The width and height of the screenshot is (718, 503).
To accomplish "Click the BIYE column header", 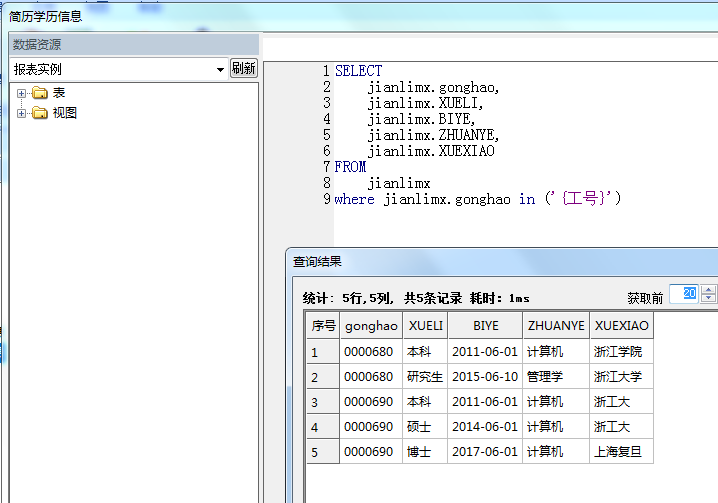I will pos(485,326).
